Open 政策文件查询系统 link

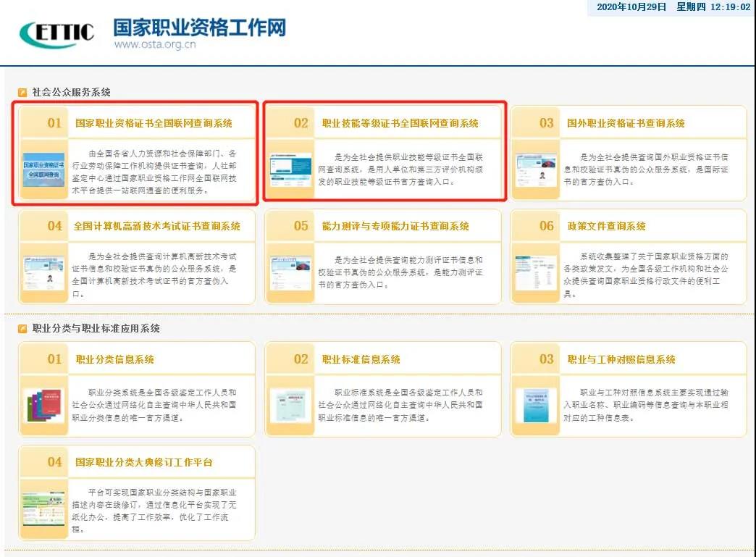606,226
